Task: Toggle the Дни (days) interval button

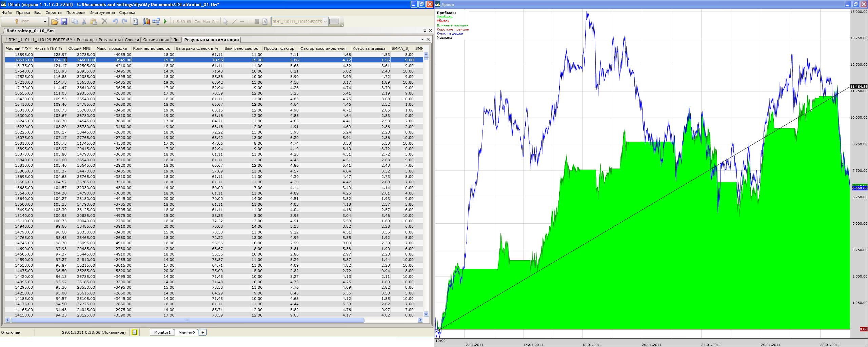Action: (215, 22)
